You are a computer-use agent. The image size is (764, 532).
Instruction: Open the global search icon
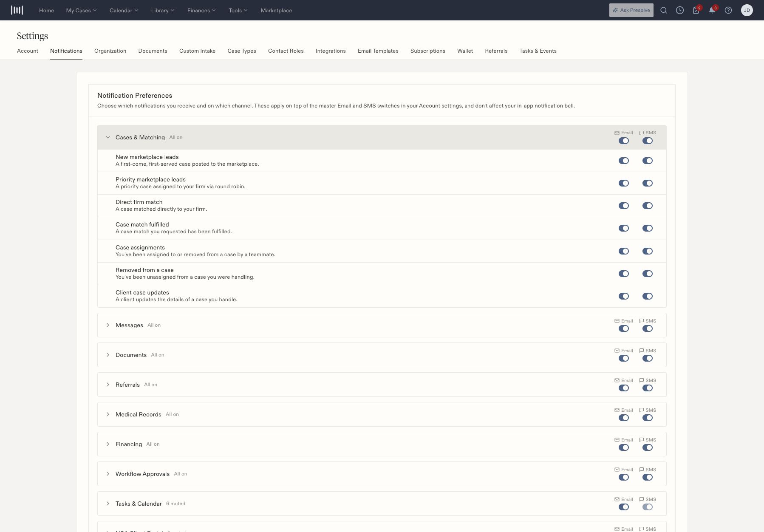coord(664,10)
